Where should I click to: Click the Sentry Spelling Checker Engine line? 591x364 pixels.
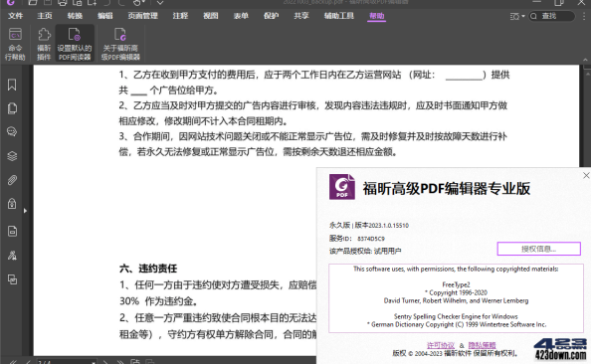pos(456,316)
